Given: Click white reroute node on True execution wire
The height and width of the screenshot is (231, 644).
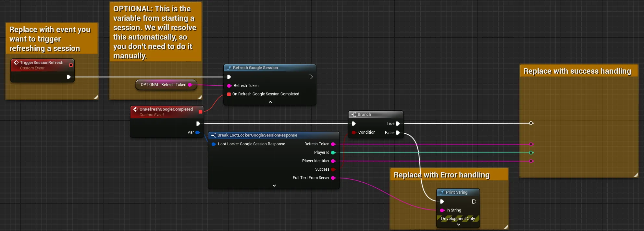Looking at the screenshot, I should [x=531, y=123].
